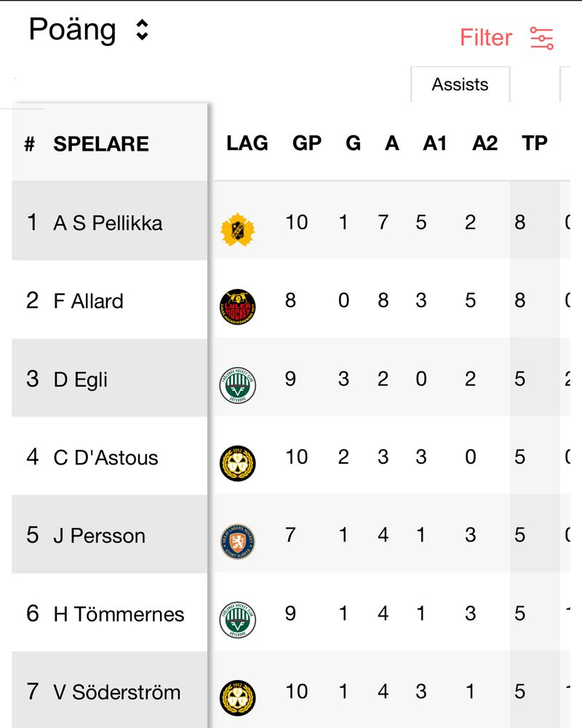Sort by the G goals column
The width and height of the screenshot is (582, 728).
[x=353, y=143]
